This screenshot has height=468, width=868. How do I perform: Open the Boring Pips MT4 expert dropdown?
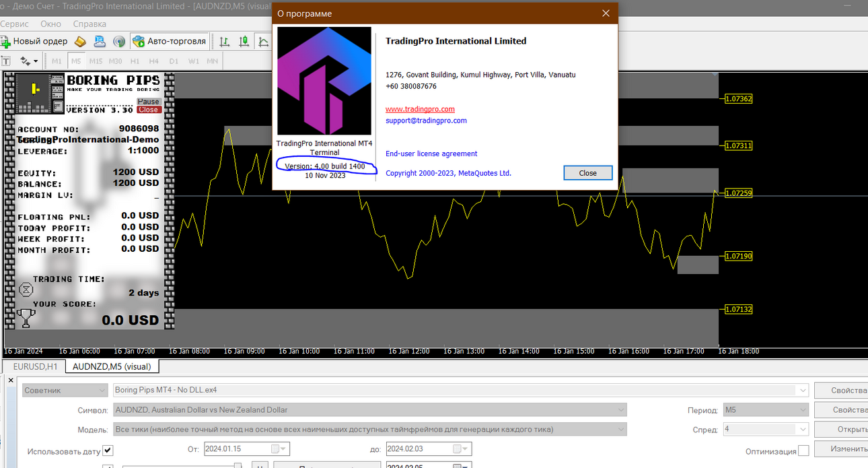461,390
